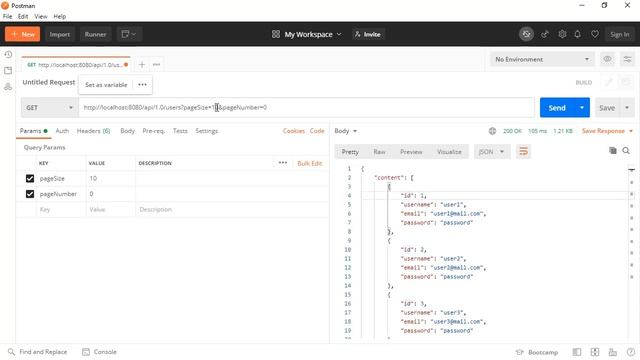Open the Code link
The image size is (640, 360).
[317, 131]
